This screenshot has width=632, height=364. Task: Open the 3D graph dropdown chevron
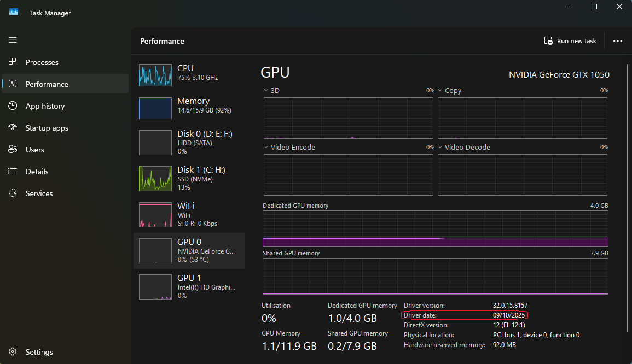pos(266,91)
